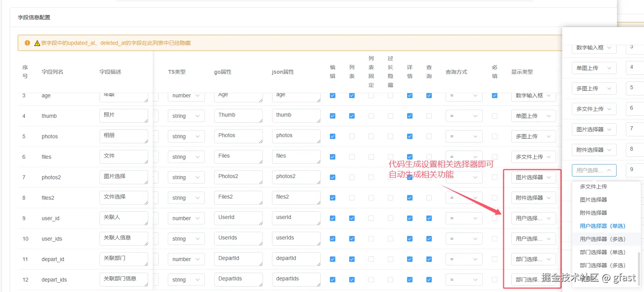Open display type dropdown showing 附件选择器 in table
Image resolution: width=644 pixels, height=292 pixels.
point(533,198)
